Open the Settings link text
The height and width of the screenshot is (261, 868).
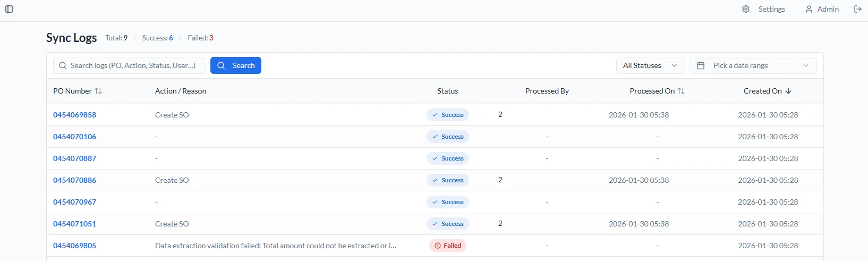(x=771, y=9)
